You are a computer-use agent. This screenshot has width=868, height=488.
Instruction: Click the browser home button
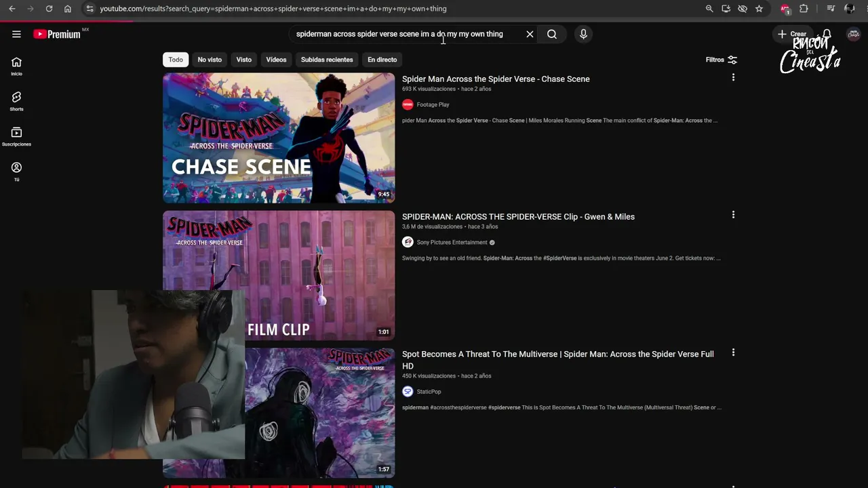pyautogui.click(x=68, y=9)
